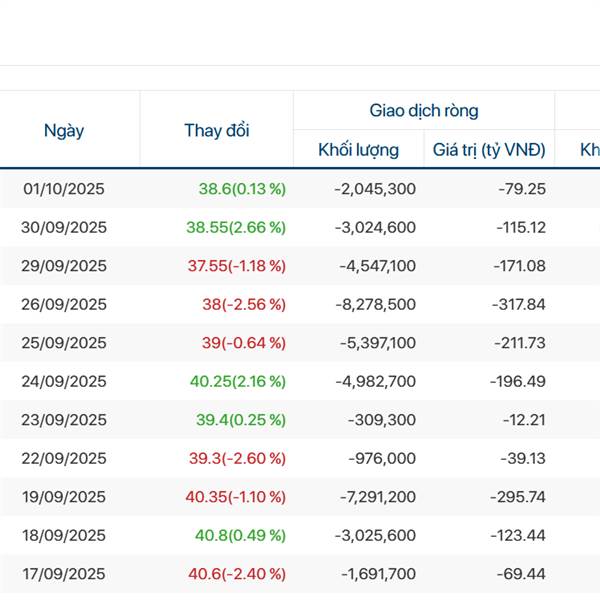Screen dimensions: 600x600
Task: Click the 38.55(2.66 %) change value
Action: 236,227
